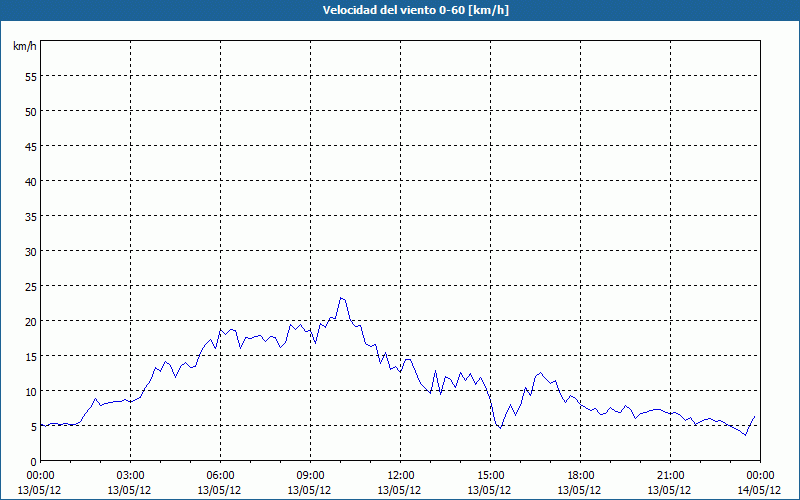Select the '15:00' time axis label
This screenshot has height=500, width=800.
point(490,476)
